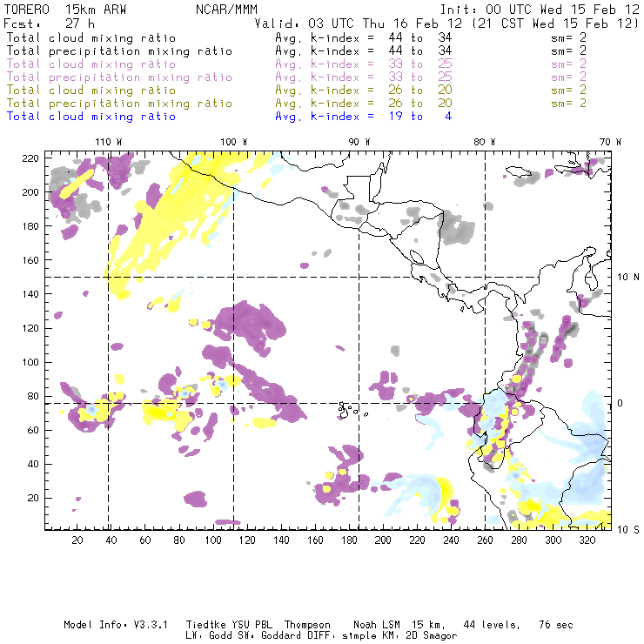Click the '90 W' longitude label
Viewport: 644px width, 644px height.
click(x=359, y=142)
